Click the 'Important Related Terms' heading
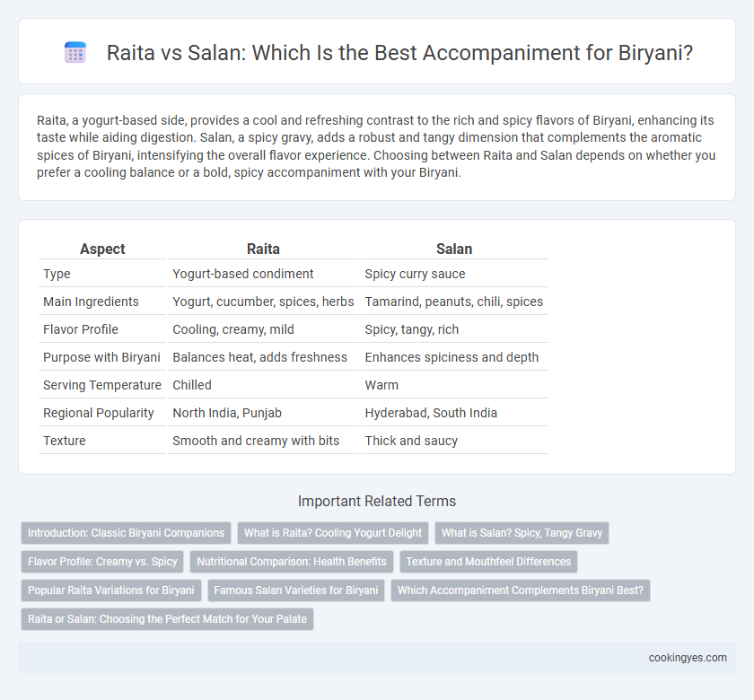The image size is (754, 700). [377, 501]
